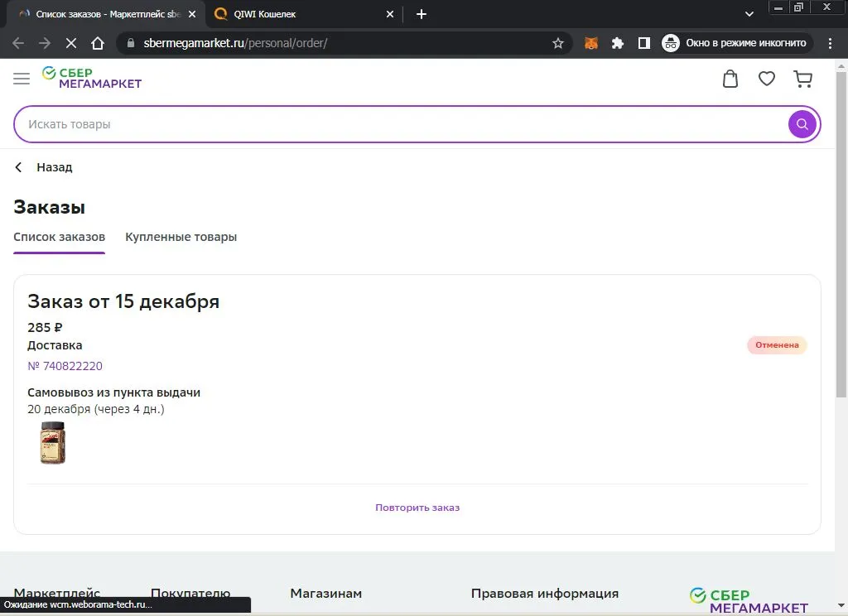Open a new browser tab

click(x=422, y=15)
